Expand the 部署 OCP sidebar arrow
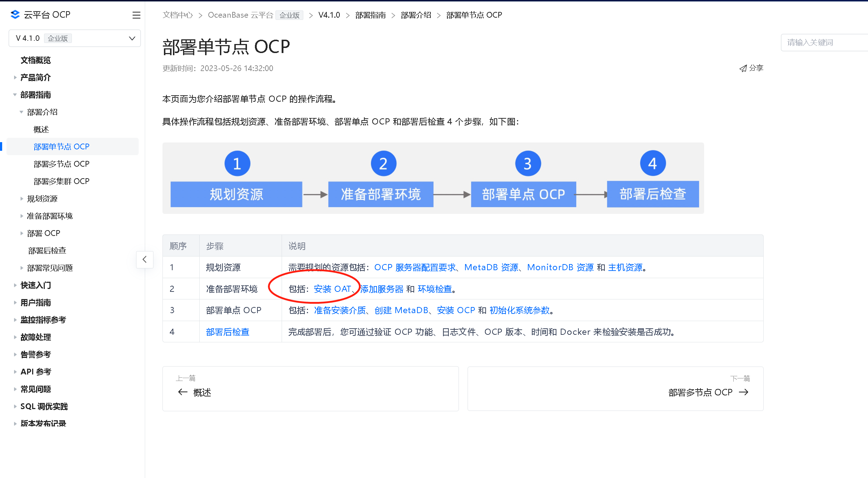The image size is (868, 478). tap(22, 233)
